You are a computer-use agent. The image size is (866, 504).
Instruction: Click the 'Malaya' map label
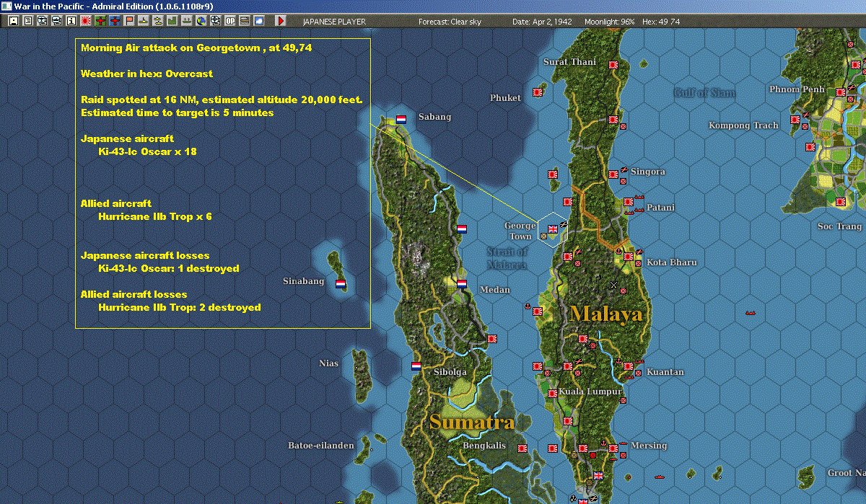click(x=605, y=314)
